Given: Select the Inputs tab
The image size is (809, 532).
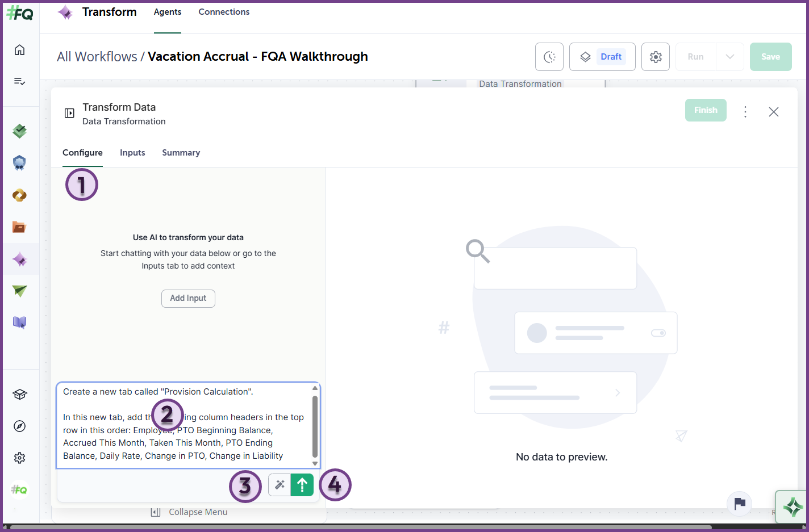Looking at the screenshot, I should (x=132, y=153).
